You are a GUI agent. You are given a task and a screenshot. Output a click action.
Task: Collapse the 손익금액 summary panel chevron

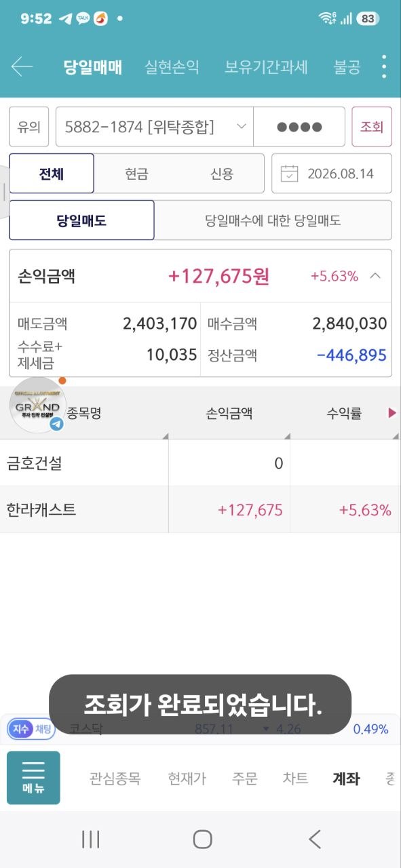click(375, 276)
